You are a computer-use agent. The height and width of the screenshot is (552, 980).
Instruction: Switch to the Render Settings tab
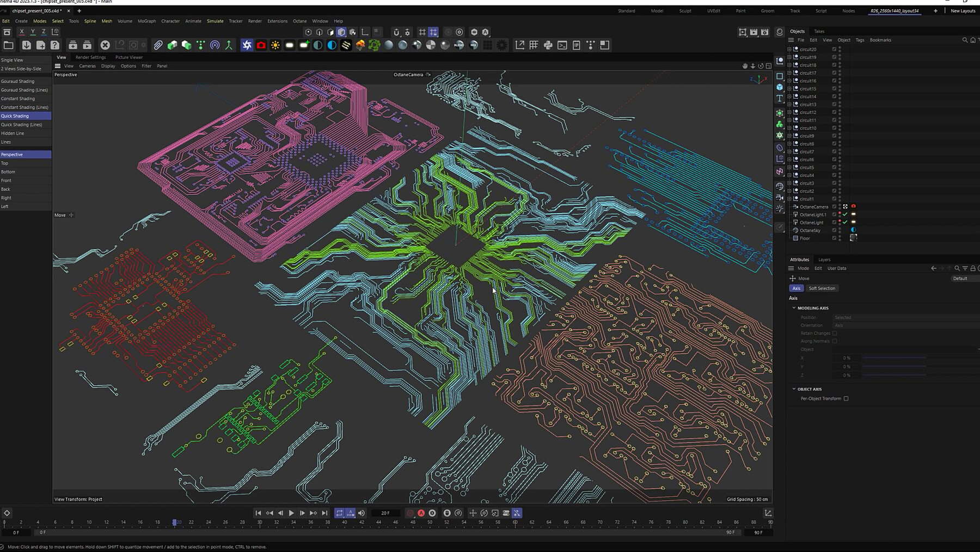[x=90, y=57]
